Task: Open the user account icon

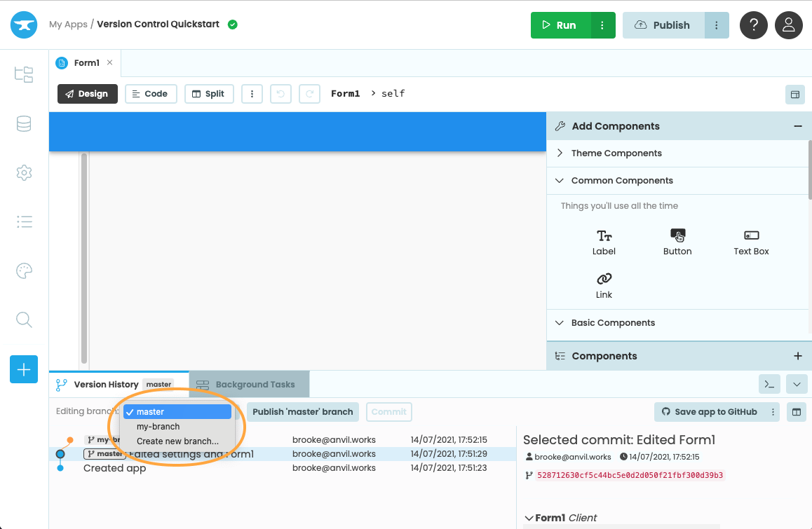Action: pyautogui.click(x=789, y=25)
